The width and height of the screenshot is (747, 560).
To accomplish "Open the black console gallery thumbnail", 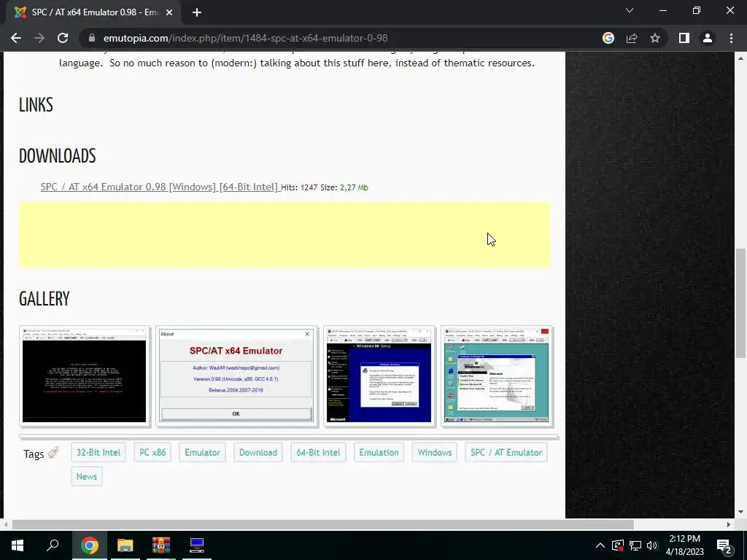I will pyautogui.click(x=85, y=376).
